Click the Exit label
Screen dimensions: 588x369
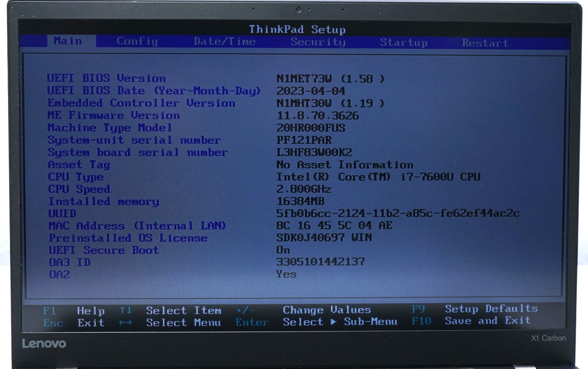click(x=91, y=323)
